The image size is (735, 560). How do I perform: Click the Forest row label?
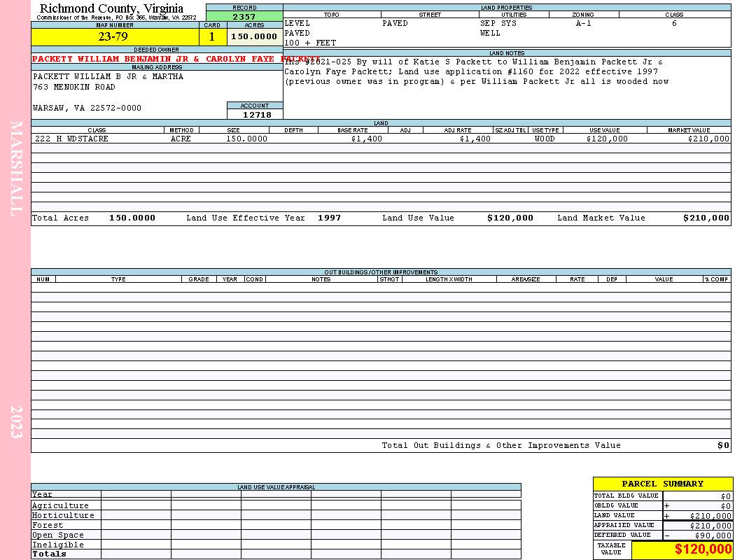(48, 525)
